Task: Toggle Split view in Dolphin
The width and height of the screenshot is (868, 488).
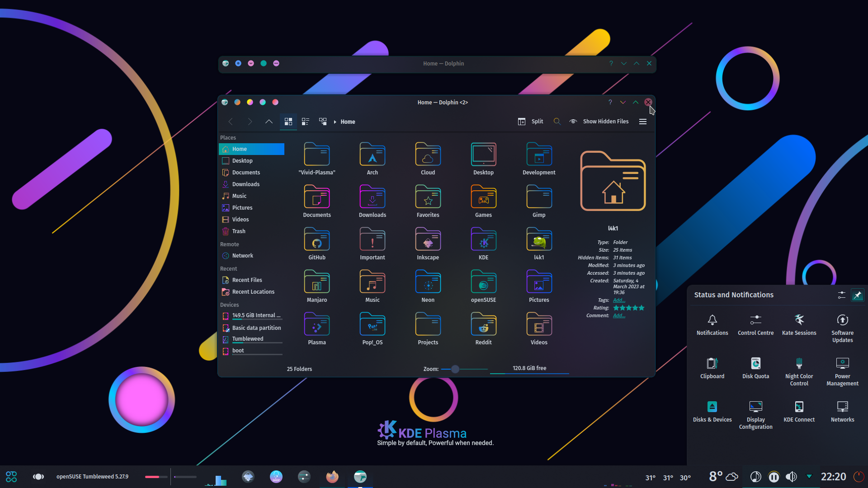Action: [530, 122]
